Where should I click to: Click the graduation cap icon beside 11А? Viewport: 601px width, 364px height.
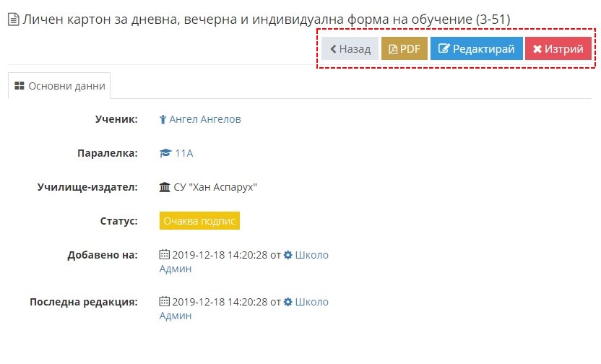click(x=165, y=153)
